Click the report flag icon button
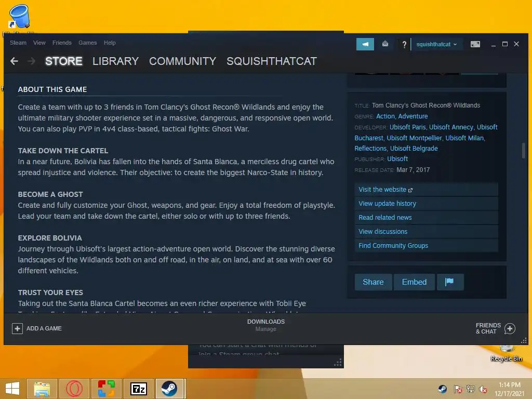This screenshot has height=399, width=532. 450,282
